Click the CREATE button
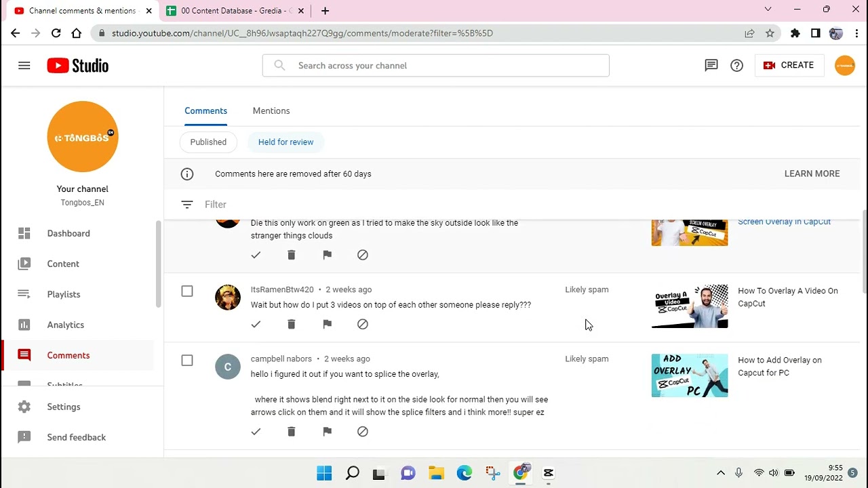The width and height of the screenshot is (868, 488). click(788, 65)
